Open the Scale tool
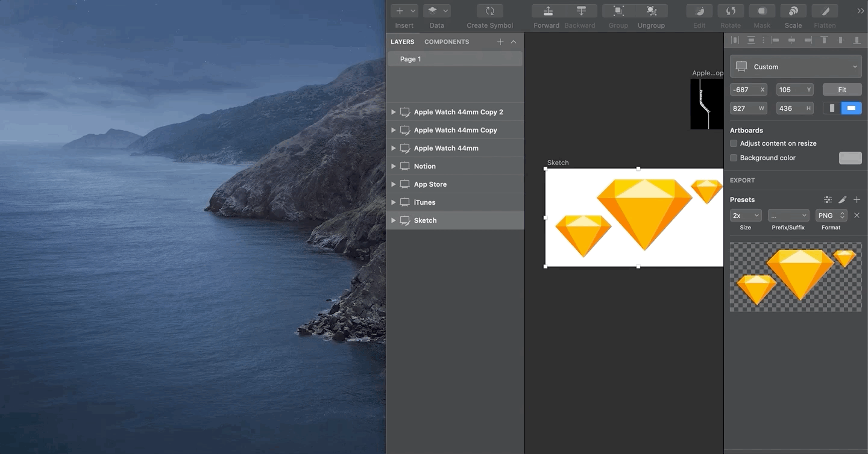Screen dimensions: 868x454 coord(793,10)
